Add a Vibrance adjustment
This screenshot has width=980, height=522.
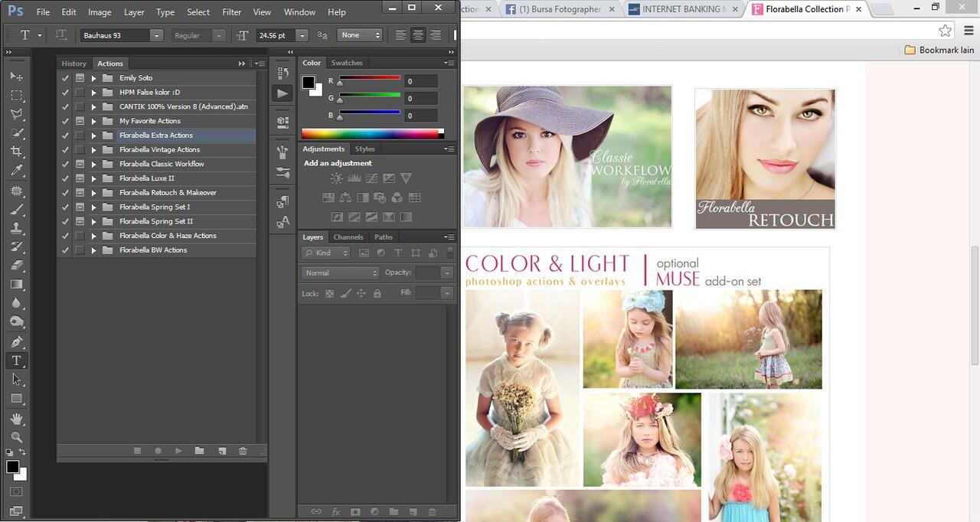coord(406,178)
